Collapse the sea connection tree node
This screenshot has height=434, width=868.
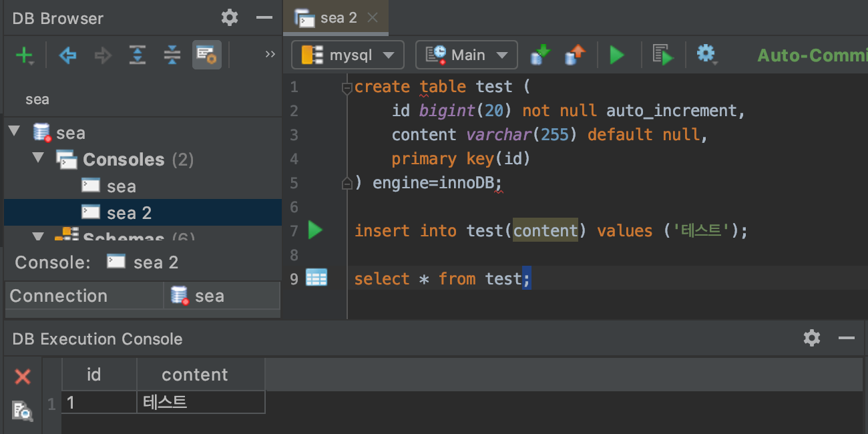click(x=15, y=132)
